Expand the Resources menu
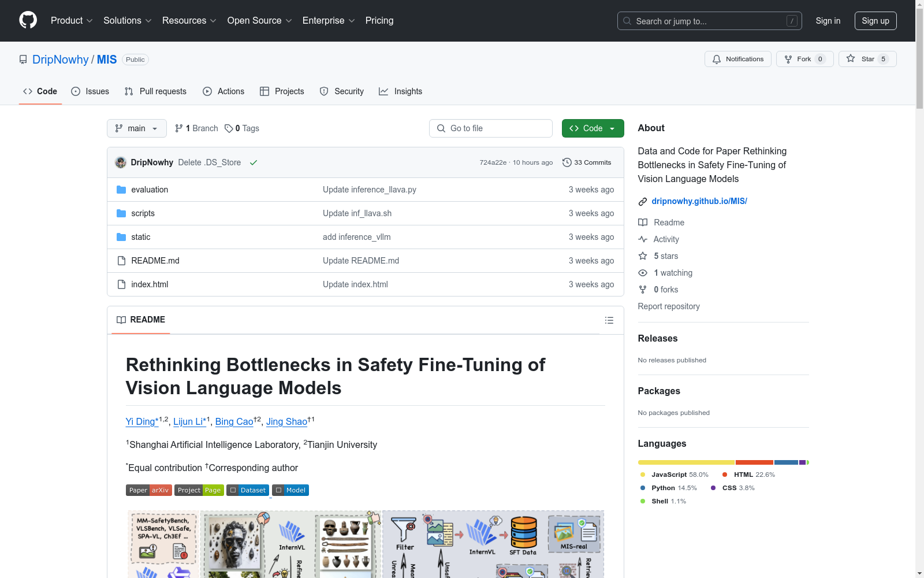 point(189,21)
